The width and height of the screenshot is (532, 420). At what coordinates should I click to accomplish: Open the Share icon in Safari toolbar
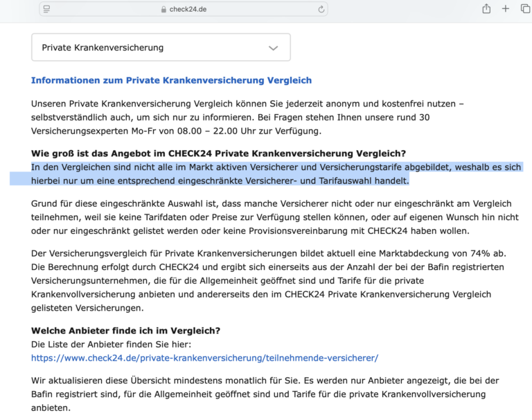click(x=486, y=8)
